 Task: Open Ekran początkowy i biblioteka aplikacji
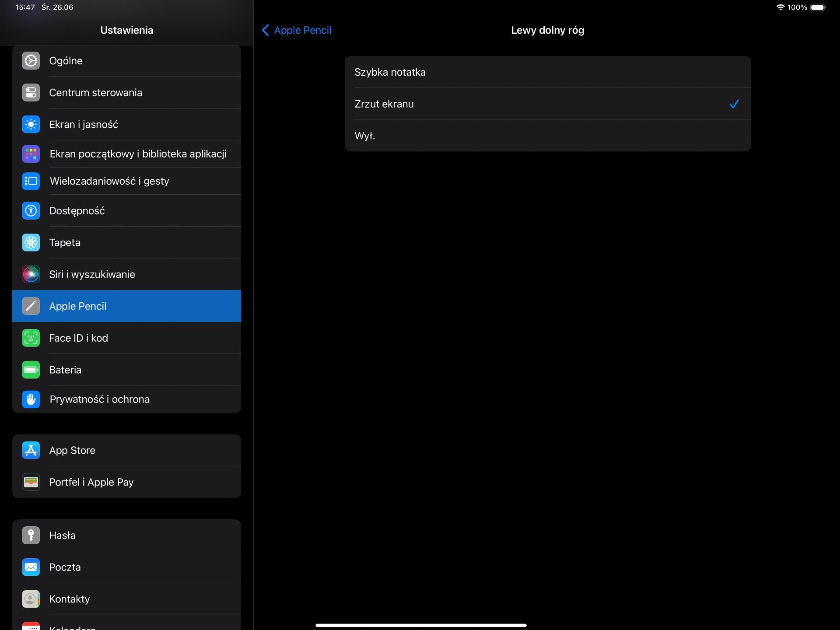tap(127, 154)
